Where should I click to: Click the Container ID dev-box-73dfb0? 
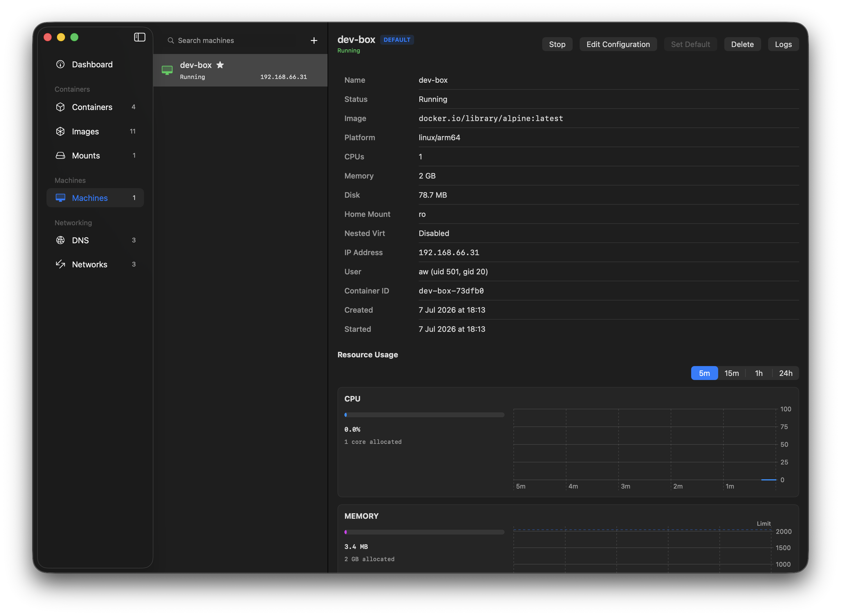pos(451,291)
